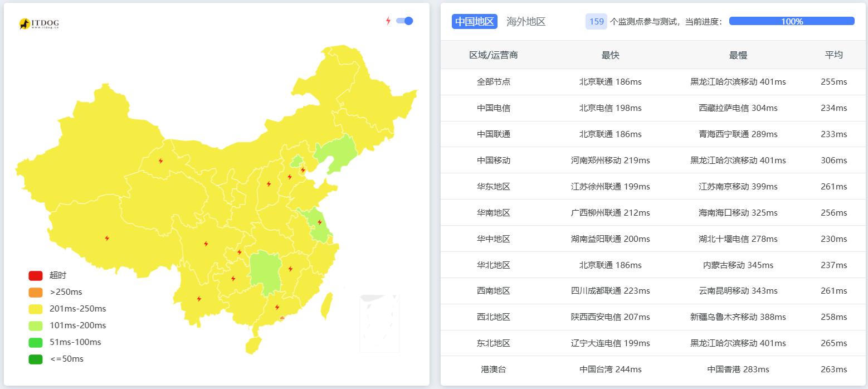The width and height of the screenshot is (868, 389).
Task: Click the 100% progress bar
Action: point(791,21)
